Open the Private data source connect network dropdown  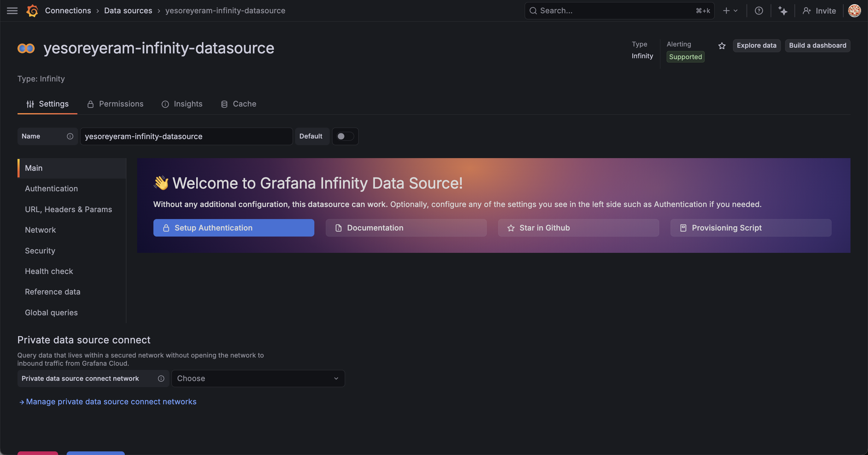coord(258,378)
